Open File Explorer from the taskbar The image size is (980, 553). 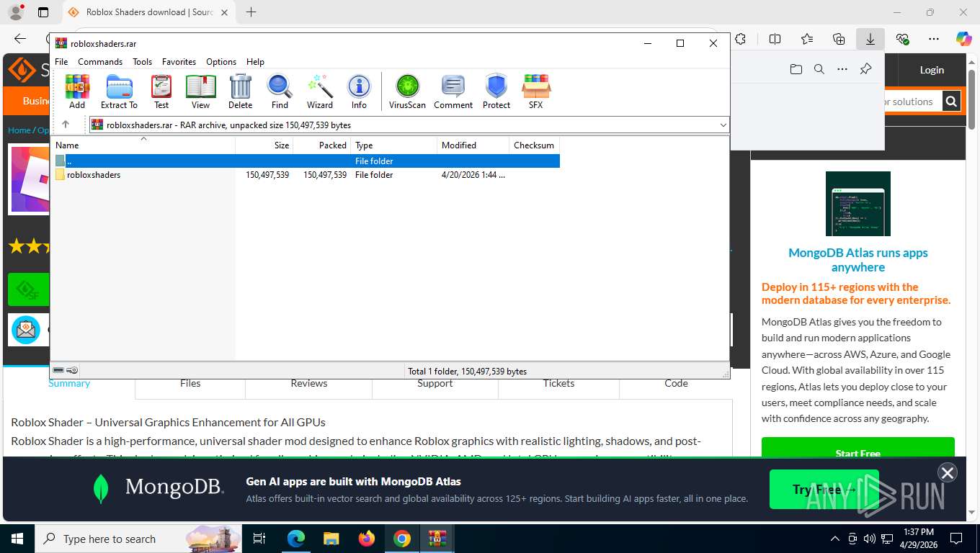(x=331, y=539)
